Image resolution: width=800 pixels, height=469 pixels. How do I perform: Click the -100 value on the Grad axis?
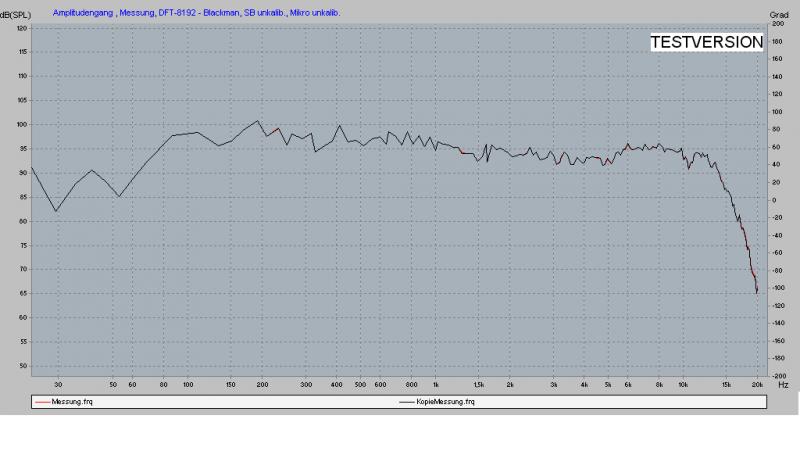[778, 288]
